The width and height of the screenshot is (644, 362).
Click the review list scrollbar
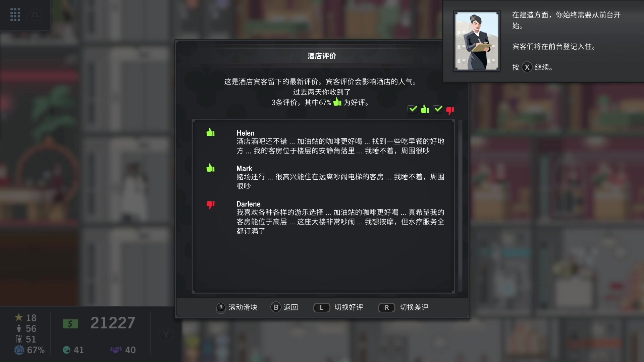tap(460, 206)
